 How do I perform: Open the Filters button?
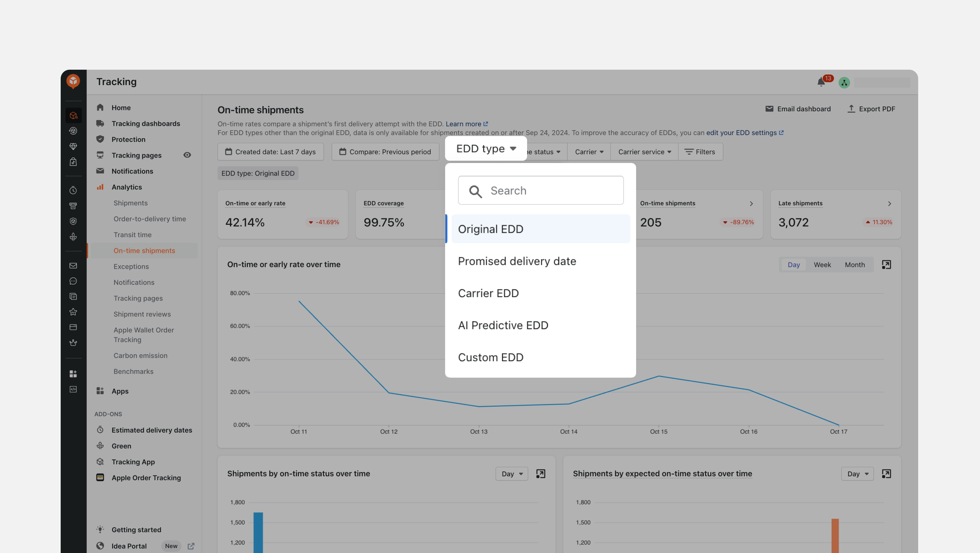point(700,152)
